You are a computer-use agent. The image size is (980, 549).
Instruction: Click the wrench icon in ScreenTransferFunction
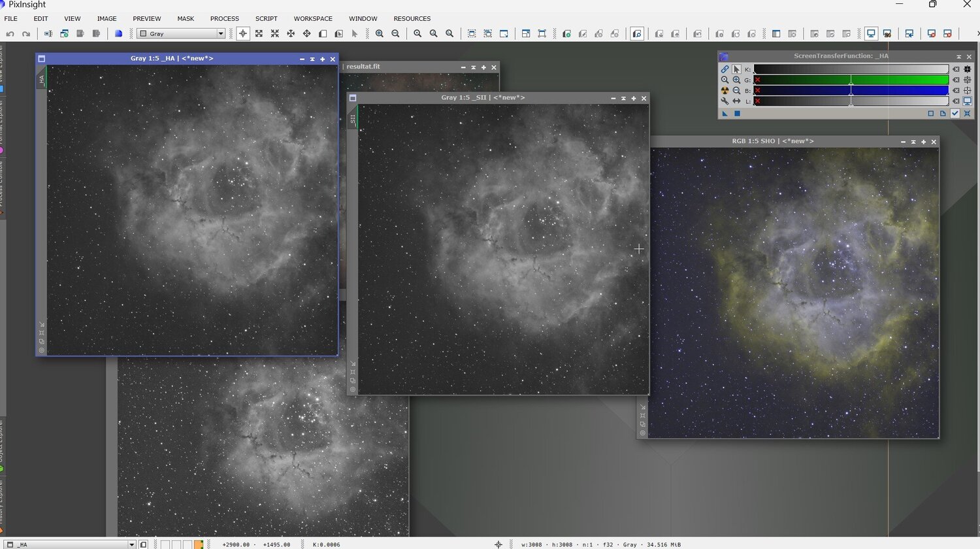click(x=725, y=101)
